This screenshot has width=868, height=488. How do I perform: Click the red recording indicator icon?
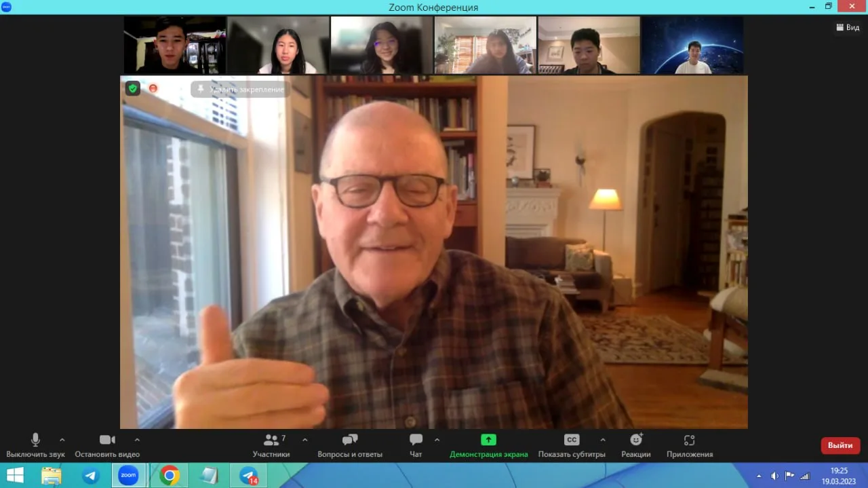point(153,88)
